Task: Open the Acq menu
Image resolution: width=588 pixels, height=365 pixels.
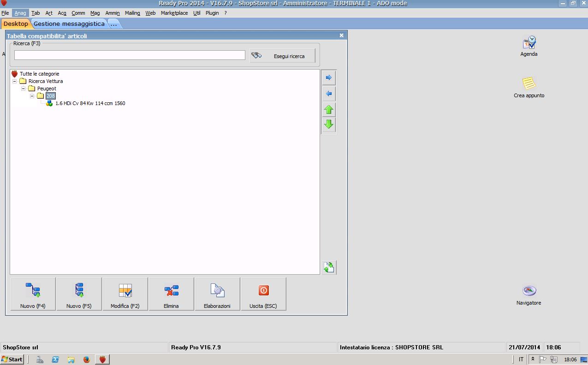Action: (62, 13)
